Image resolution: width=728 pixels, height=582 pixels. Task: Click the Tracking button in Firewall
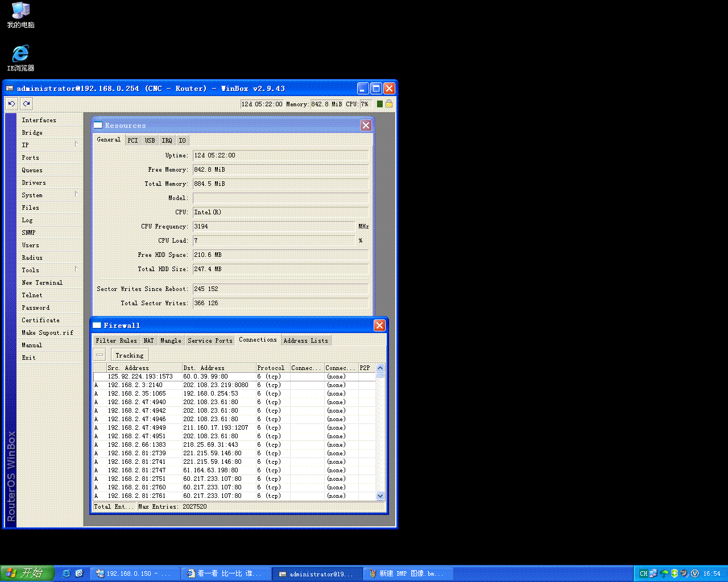pos(130,355)
